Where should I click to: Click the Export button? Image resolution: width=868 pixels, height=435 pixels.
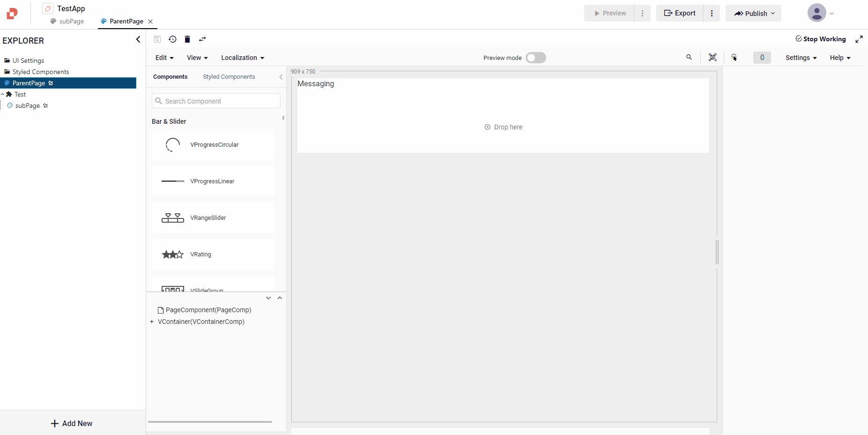click(x=680, y=13)
